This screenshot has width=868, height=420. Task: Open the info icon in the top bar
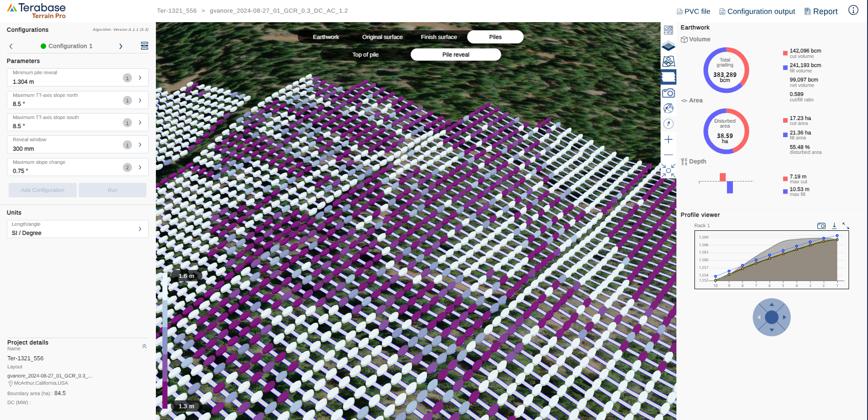pyautogui.click(x=853, y=10)
